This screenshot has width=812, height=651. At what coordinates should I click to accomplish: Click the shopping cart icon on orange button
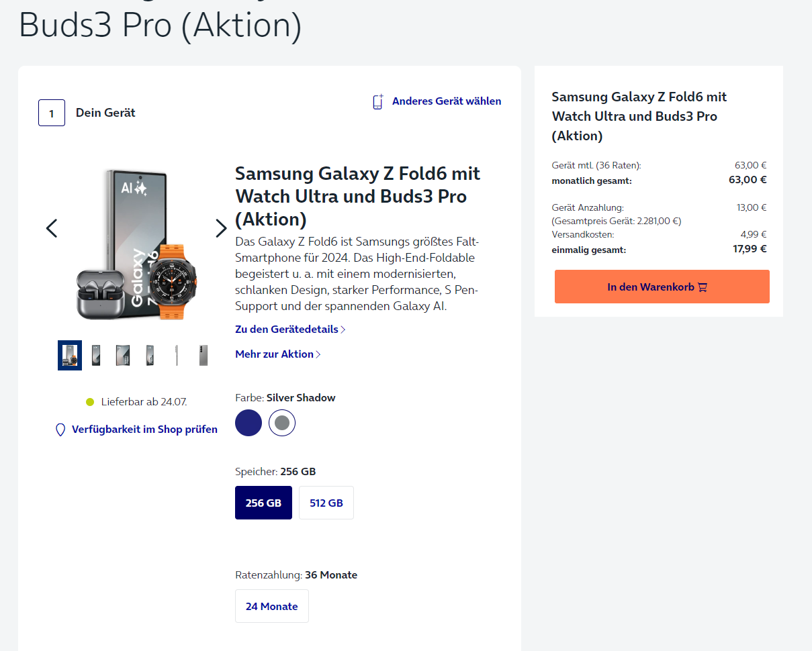click(703, 287)
